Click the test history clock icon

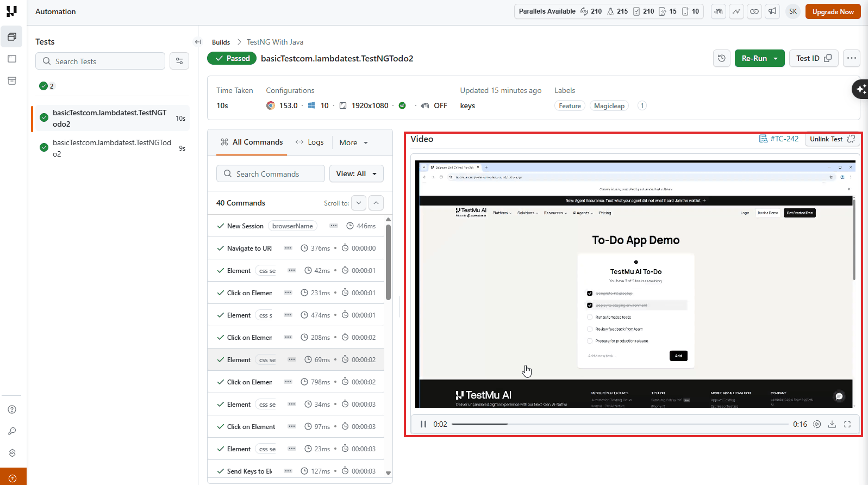point(722,58)
